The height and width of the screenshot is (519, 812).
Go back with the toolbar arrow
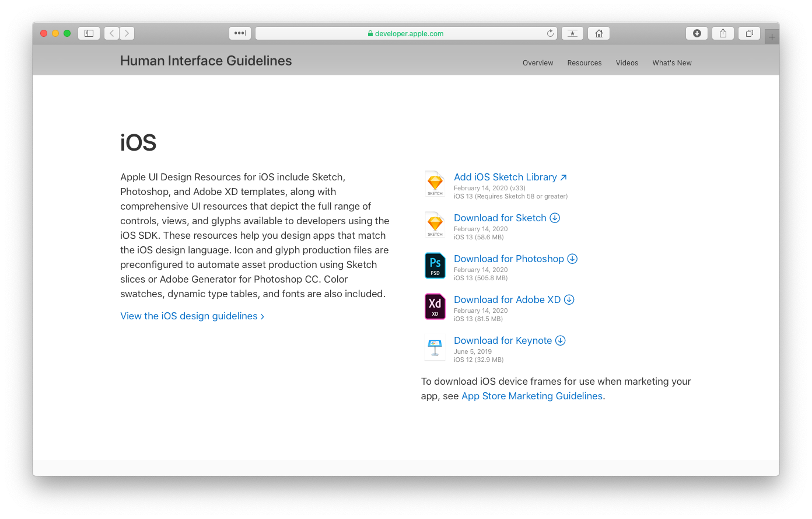112,33
